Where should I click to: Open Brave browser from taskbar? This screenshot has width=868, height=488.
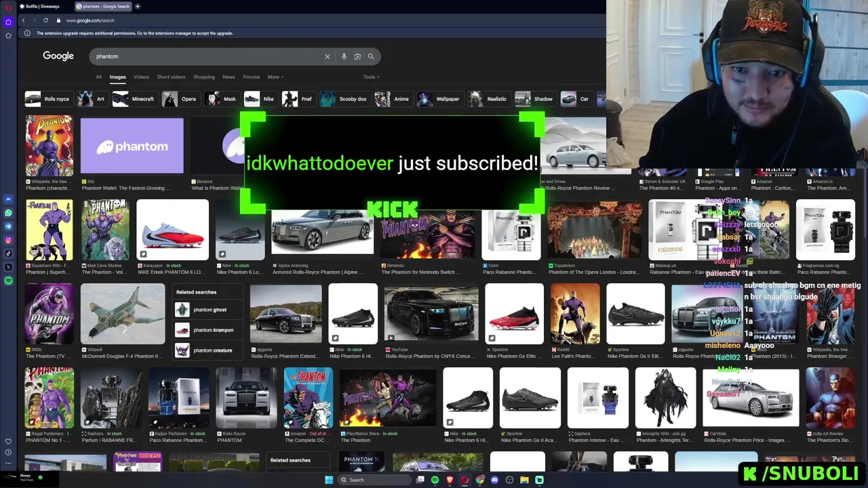coord(450,480)
